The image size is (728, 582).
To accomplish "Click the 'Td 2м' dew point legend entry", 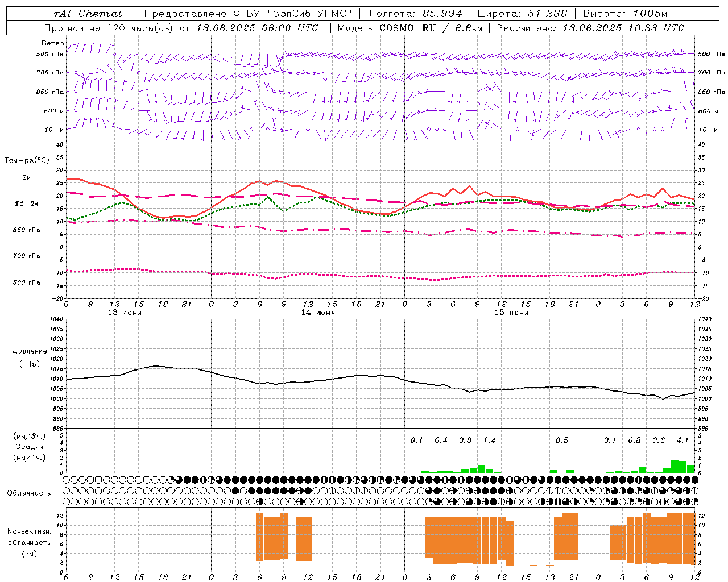I will point(27,203).
